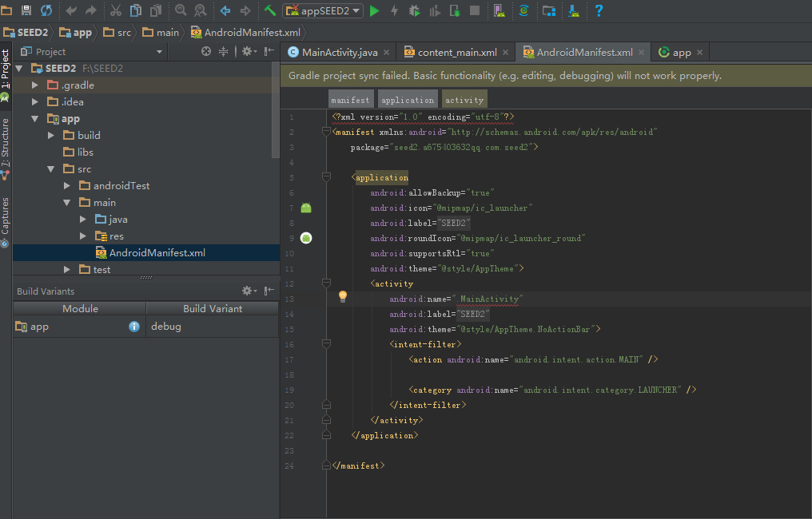This screenshot has height=519, width=812.
Task: Collapse the main folder in project tree
Action: [67, 203]
